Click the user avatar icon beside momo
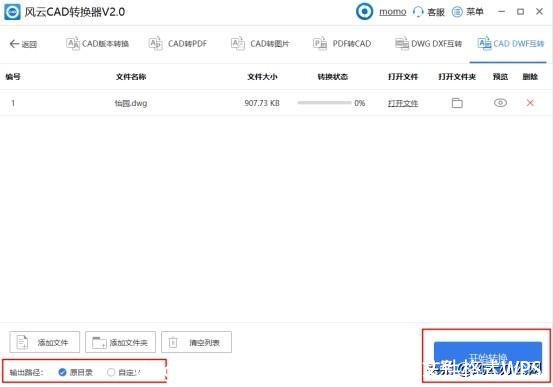This screenshot has height=387, width=553. (364, 12)
